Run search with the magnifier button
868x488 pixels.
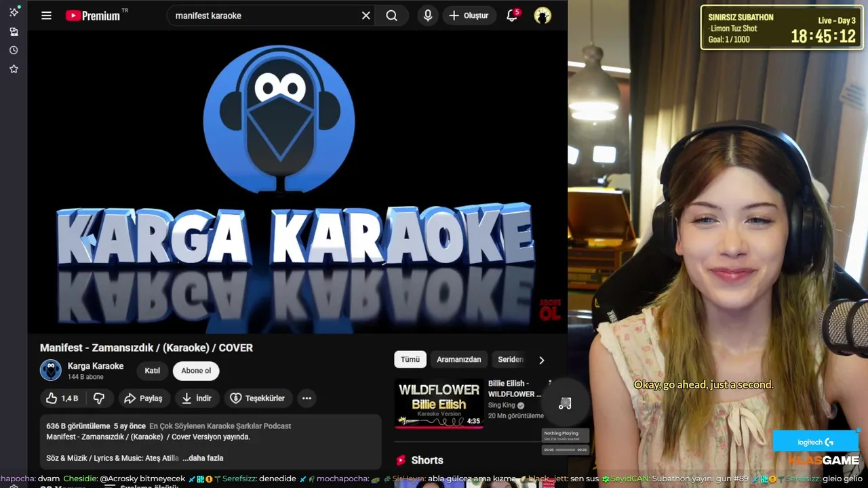[392, 16]
